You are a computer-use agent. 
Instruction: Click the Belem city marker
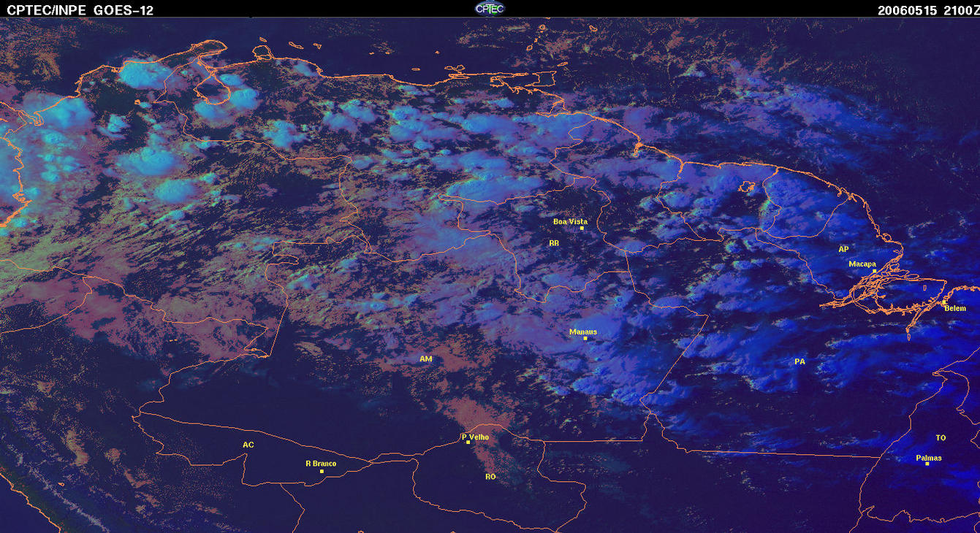[x=944, y=302]
